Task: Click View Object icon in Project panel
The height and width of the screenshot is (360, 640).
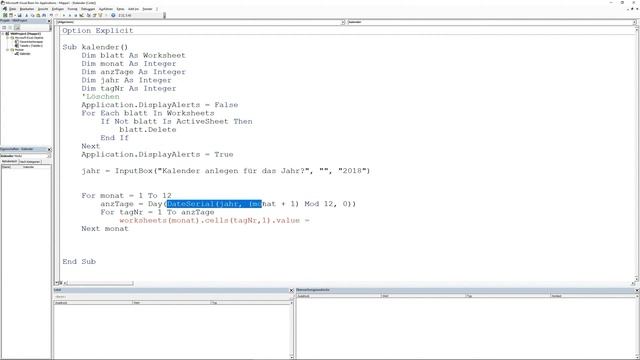Action: [10, 28]
